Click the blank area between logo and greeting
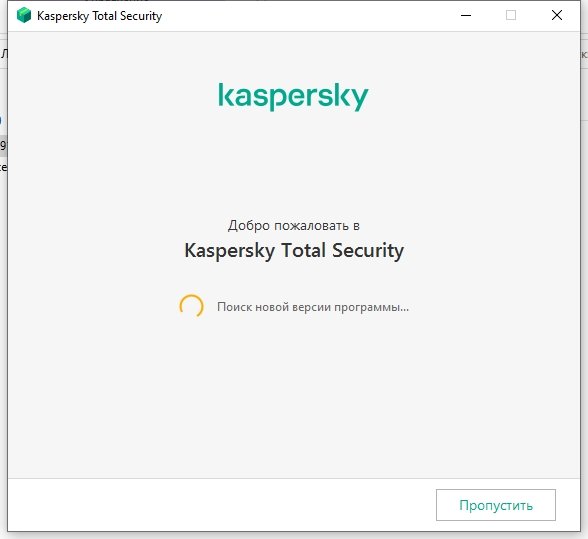 pyautogui.click(x=294, y=165)
